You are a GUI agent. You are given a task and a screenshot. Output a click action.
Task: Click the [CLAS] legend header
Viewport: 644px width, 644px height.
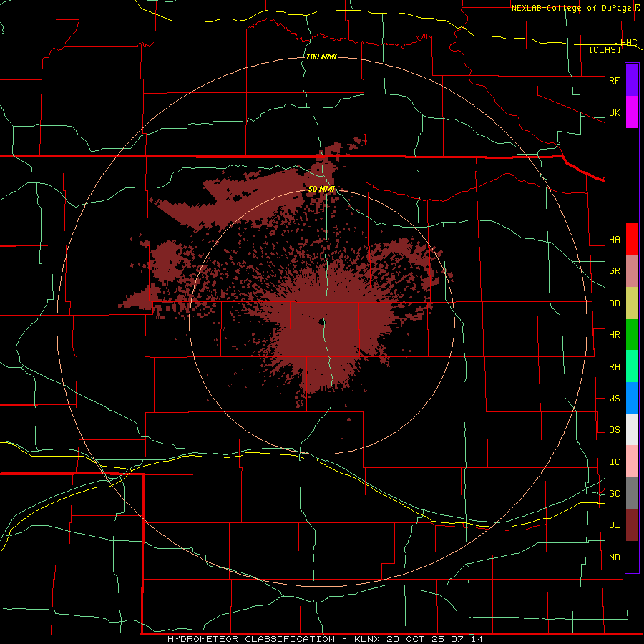click(x=605, y=49)
